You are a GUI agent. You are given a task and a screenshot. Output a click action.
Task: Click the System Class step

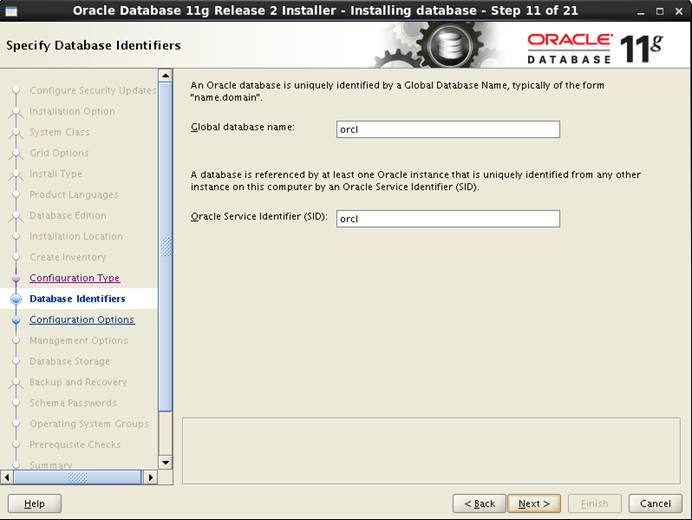click(60, 132)
